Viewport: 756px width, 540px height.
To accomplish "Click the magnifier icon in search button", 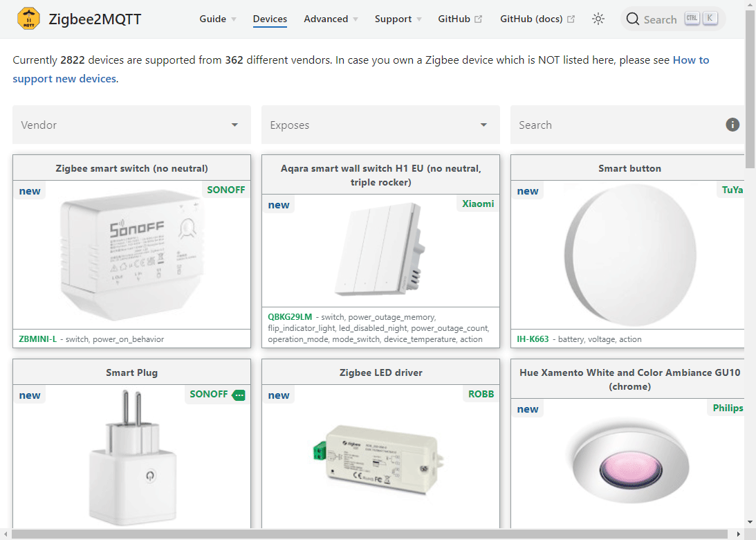I will (x=632, y=19).
